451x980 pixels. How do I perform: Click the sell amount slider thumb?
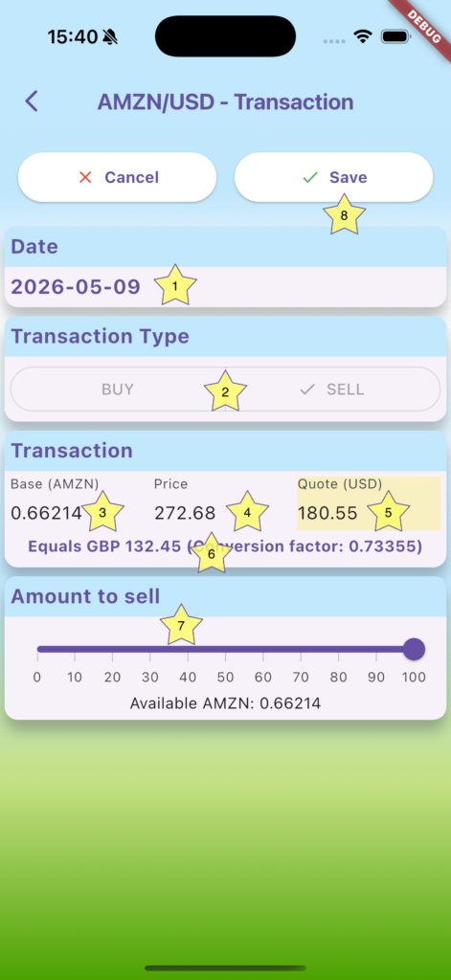[x=414, y=649]
